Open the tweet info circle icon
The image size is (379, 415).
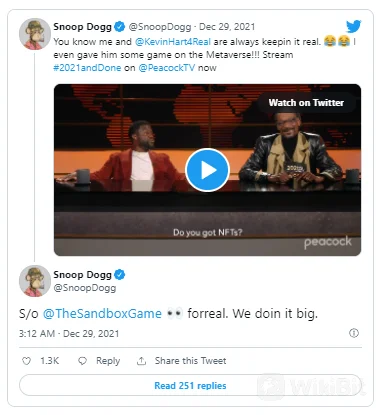pos(354,333)
